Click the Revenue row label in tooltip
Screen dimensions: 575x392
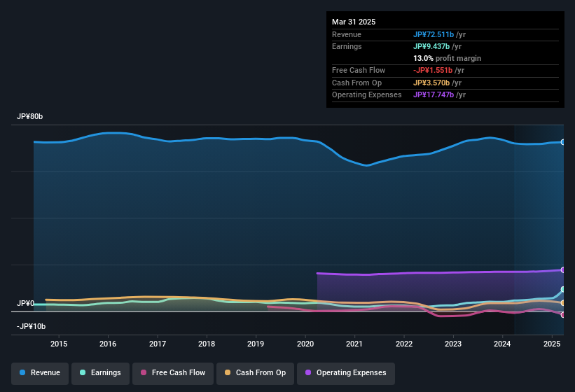coord(347,34)
